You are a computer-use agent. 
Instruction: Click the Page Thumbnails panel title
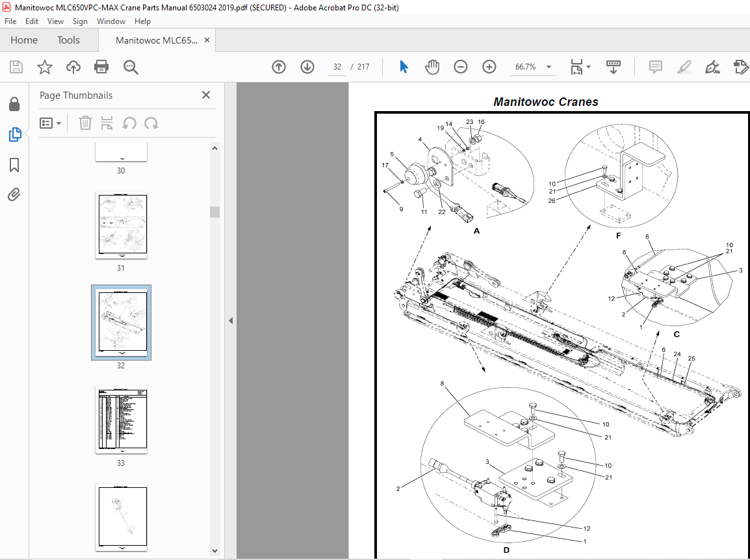[76, 95]
